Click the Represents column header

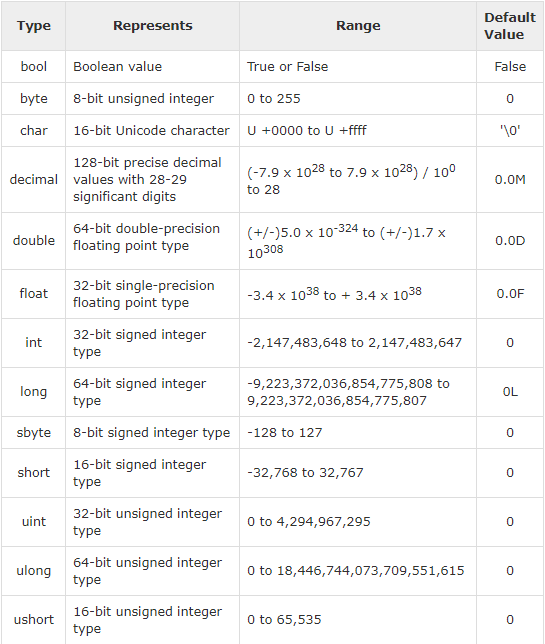152,25
